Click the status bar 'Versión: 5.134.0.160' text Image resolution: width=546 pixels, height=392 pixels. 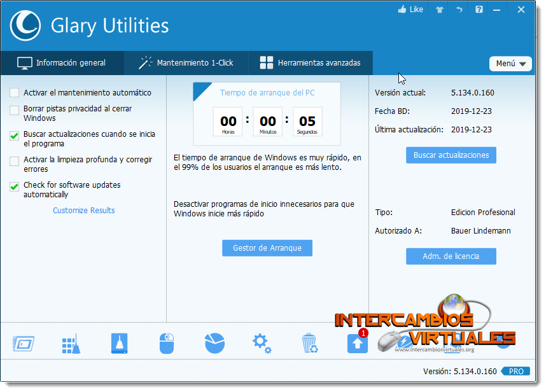point(459,372)
